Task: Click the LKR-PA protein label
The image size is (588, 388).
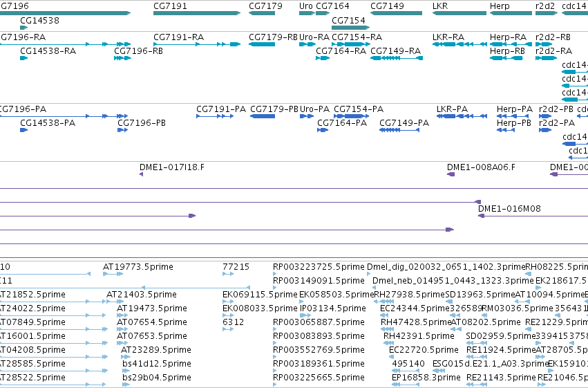Action: pyautogui.click(x=452, y=109)
